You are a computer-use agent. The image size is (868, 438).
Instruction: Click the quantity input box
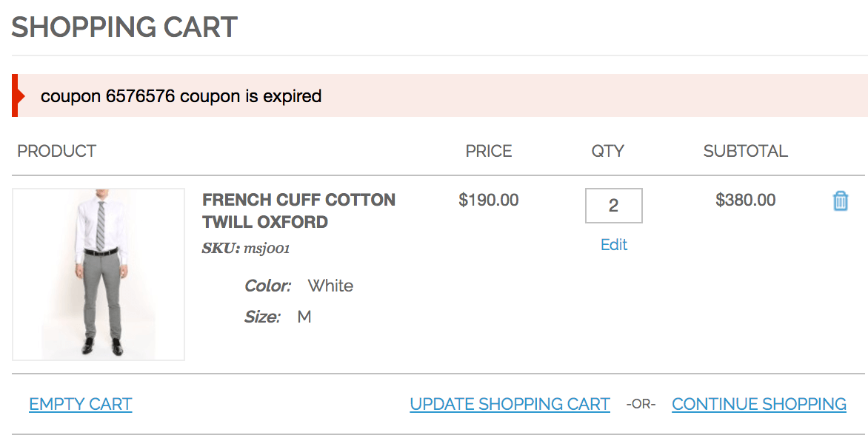(x=613, y=206)
